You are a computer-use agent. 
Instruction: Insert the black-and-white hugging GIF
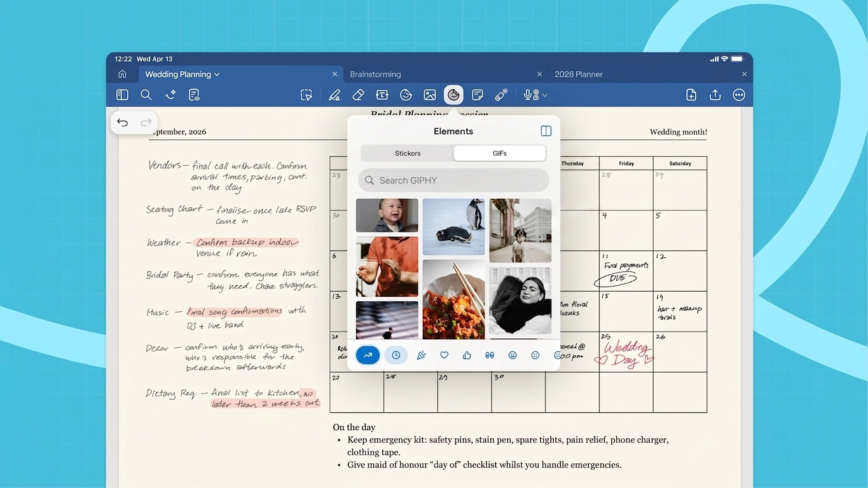coord(520,301)
